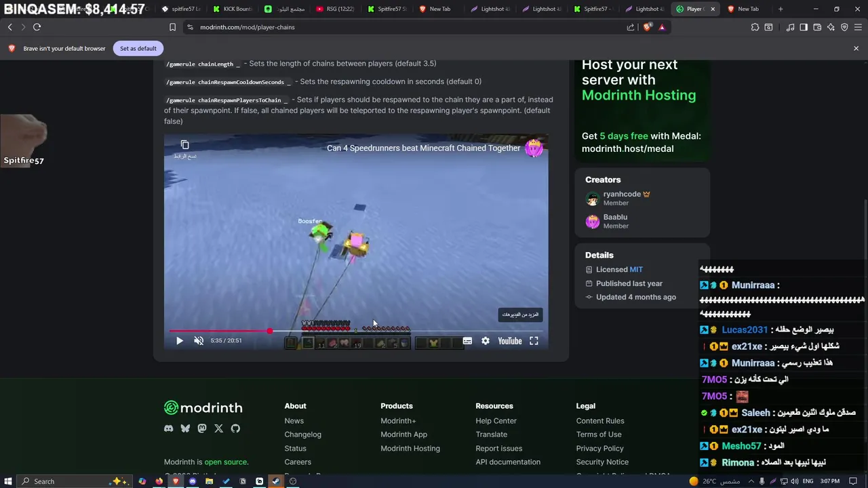
Task: Switch to KICK Bounty tab
Action: 233,9
